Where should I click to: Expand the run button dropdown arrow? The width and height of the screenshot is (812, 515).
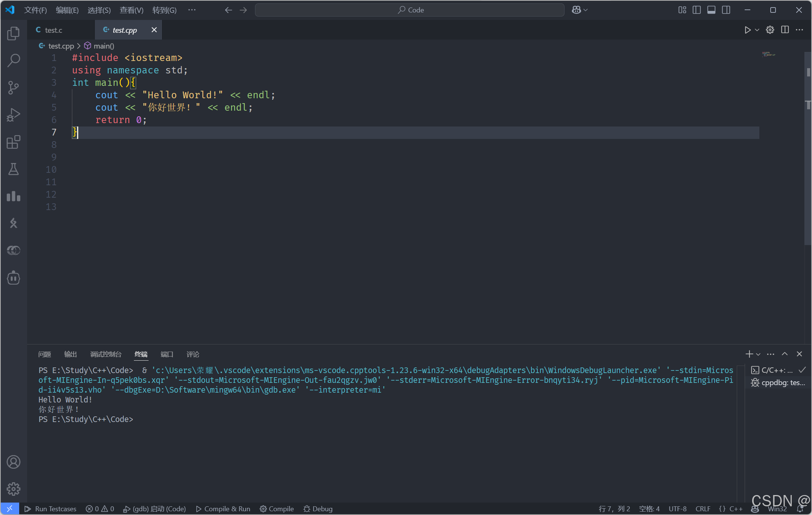point(757,30)
